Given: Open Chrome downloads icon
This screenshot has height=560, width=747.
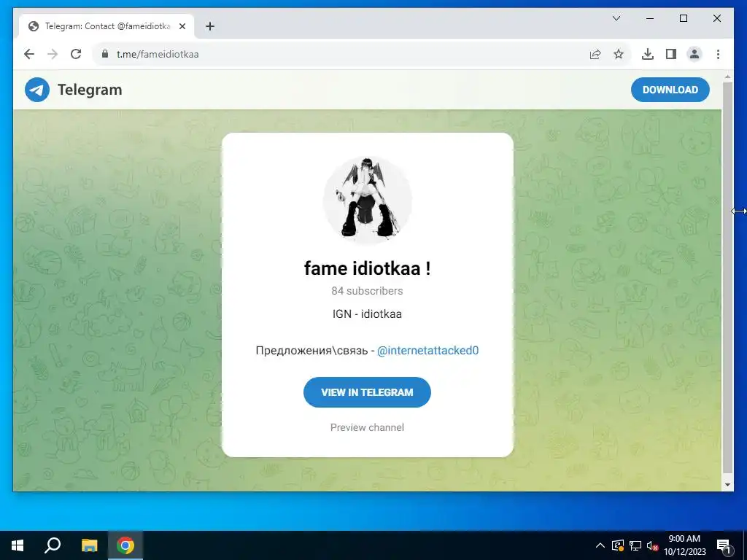Looking at the screenshot, I should (648, 54).
